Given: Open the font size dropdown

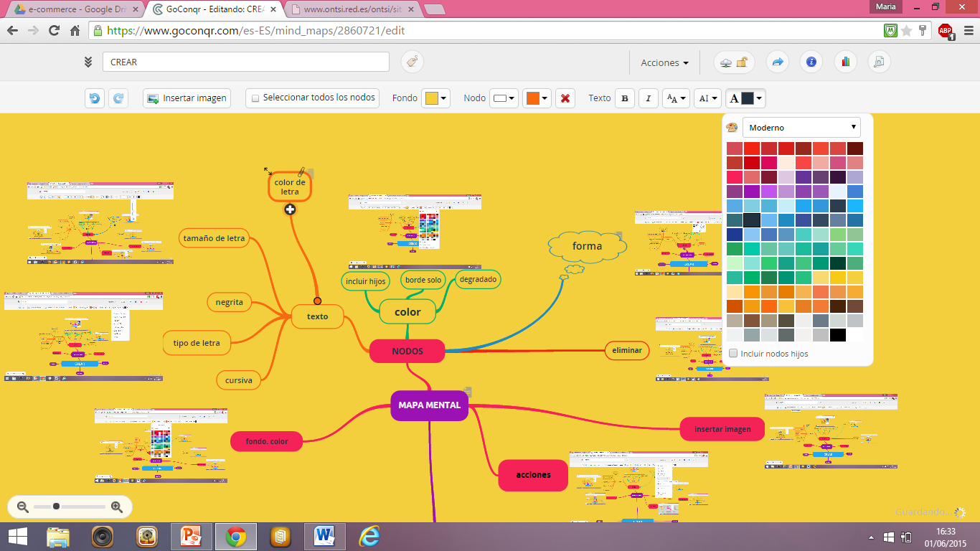Looking at the screenshot, I should 676,98.
